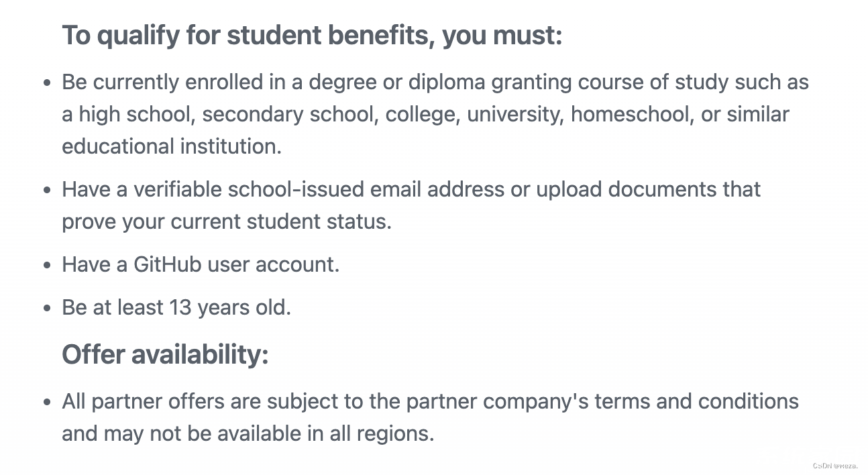Click the CSDN @Reza watermark
The height and width of the screenshot is (475, 868).
tap(835, 466)
